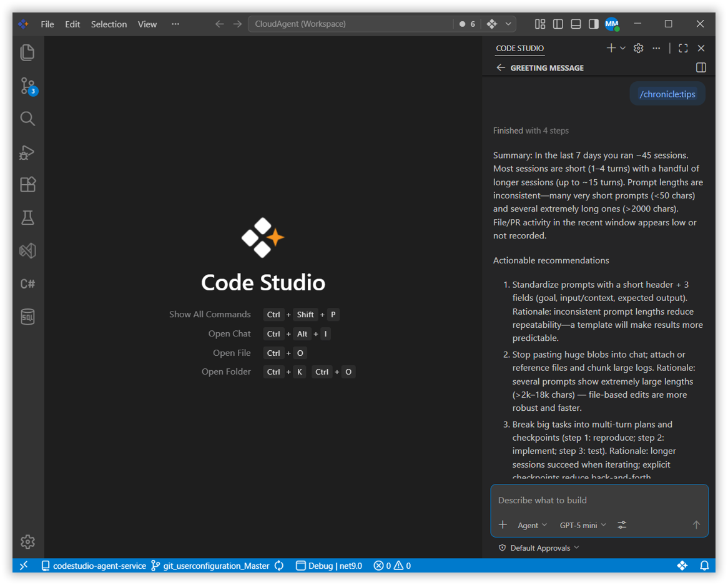Expand the chevron beside the title bar assistant icon

508,24
